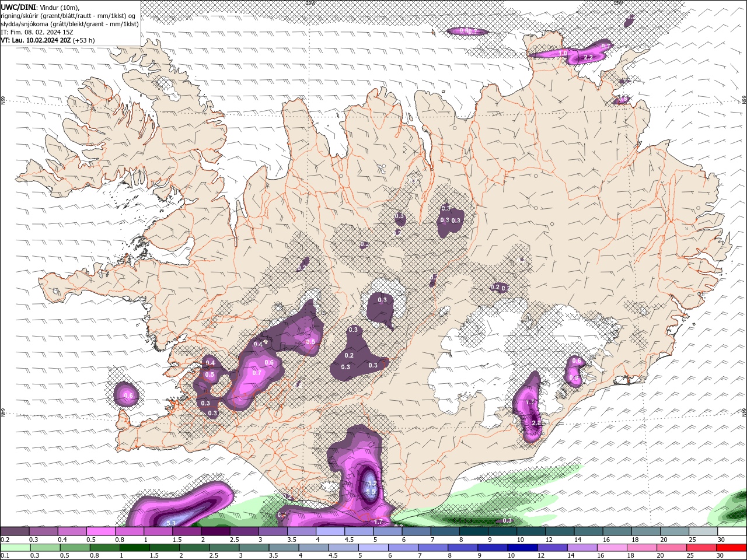Click the "5.3" precipitation value on the map
Image resolution: width=747 pixels, height=560 pixels.
[172, 523]
